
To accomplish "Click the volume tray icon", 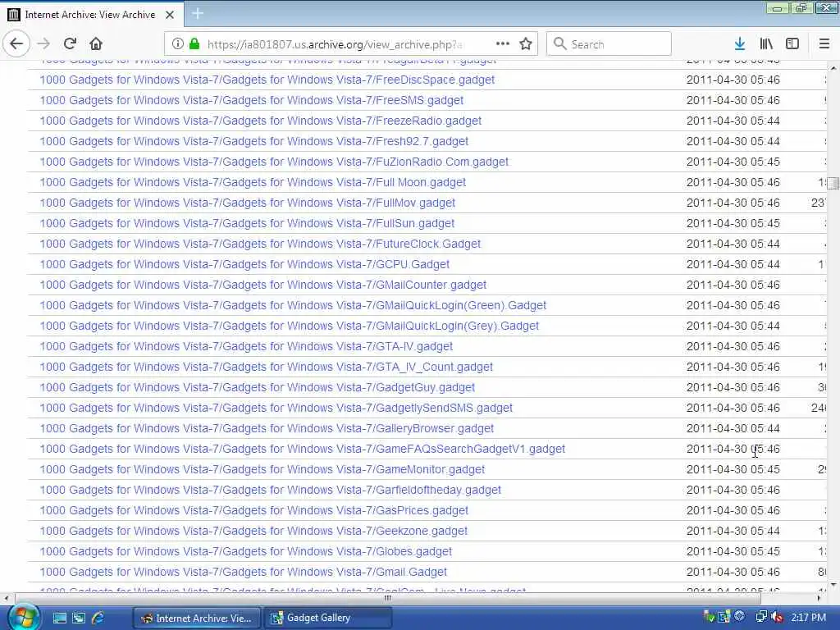I will pos(778,618).
